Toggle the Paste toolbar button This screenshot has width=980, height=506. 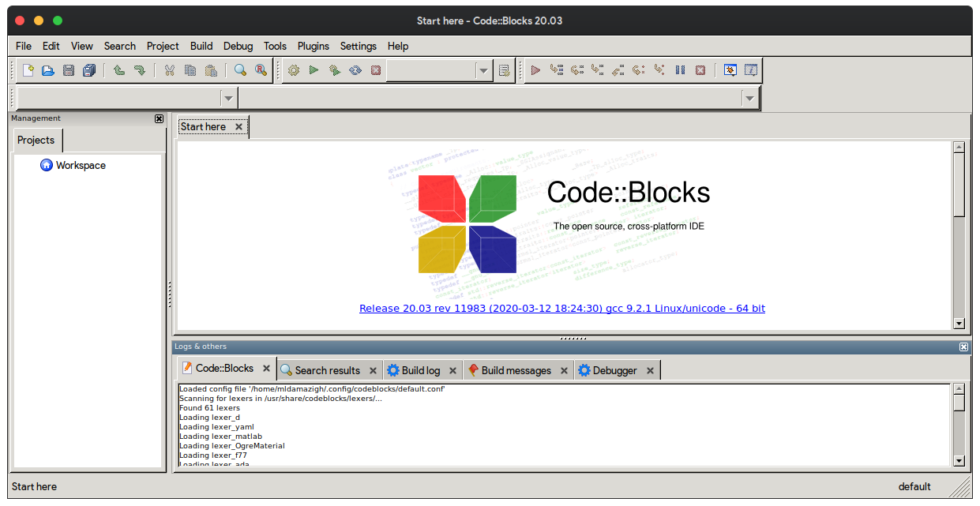coord(210,70)
